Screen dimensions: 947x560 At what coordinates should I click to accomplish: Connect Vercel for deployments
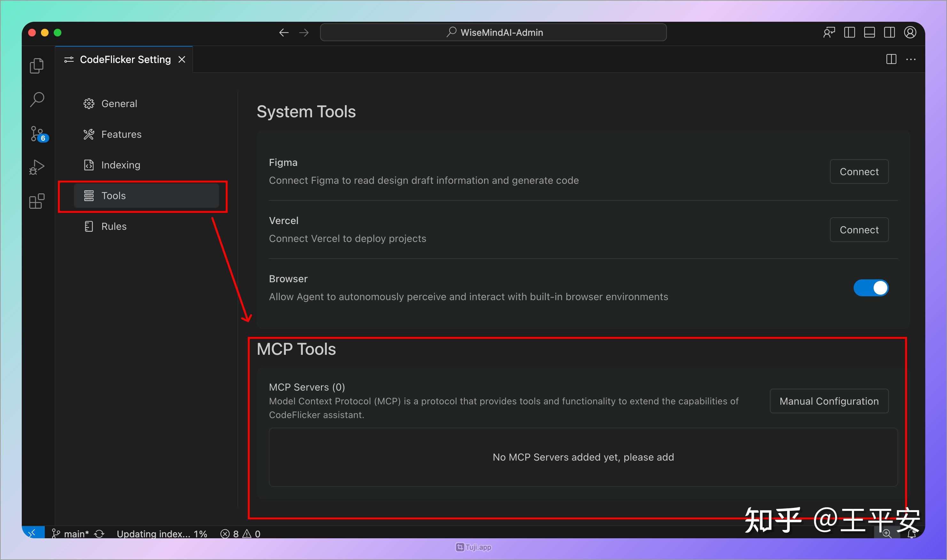(x=859, y=230)
